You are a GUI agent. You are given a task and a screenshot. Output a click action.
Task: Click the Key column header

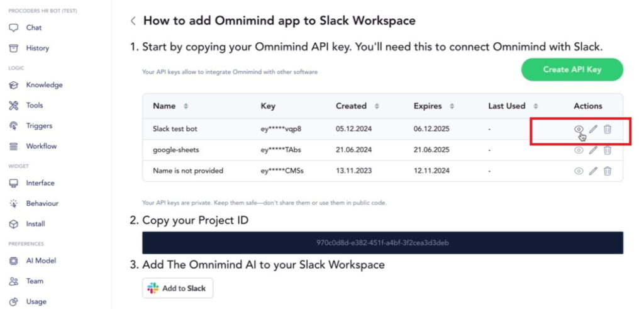pyautogui.click(x=268, y=106)
